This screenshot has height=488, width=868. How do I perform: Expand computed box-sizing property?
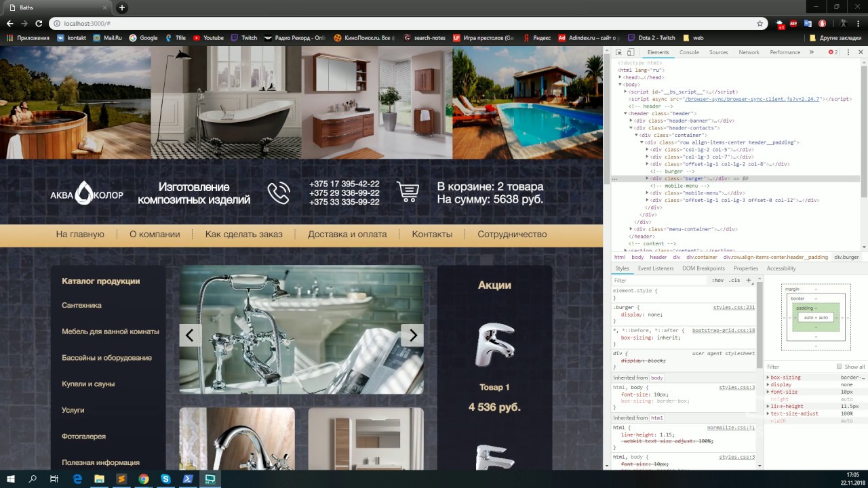768,378
